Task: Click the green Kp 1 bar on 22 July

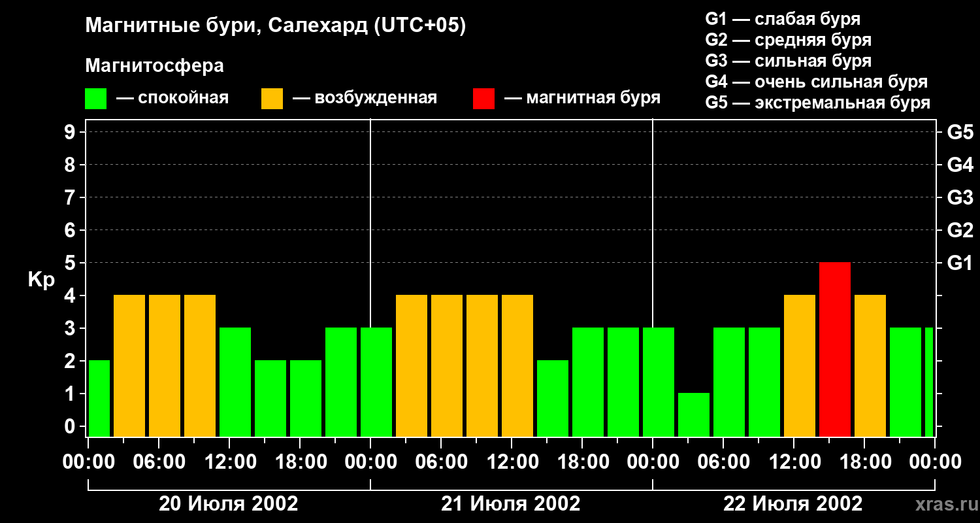Action: [x=694, y=414]
